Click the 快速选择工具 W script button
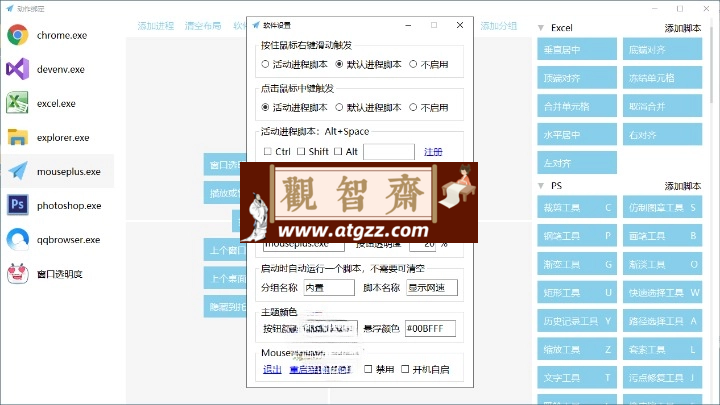The image size is (720, 405). point(663,292)
